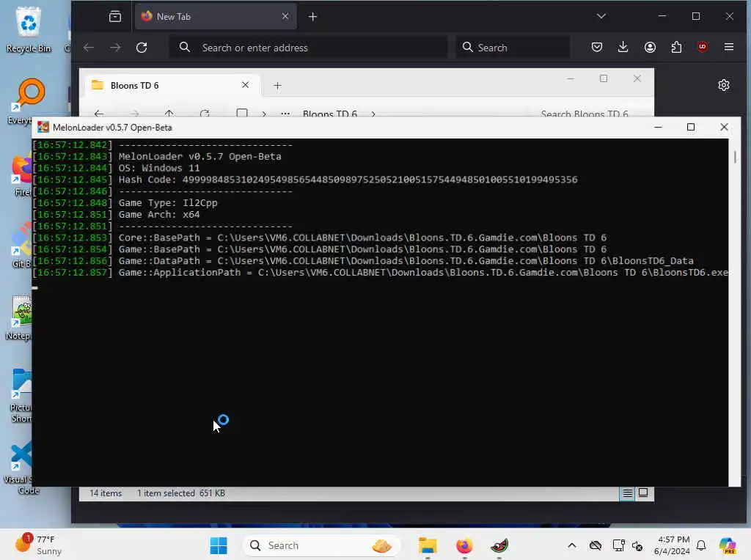Open the notifications bell

(x=701, y=545)
